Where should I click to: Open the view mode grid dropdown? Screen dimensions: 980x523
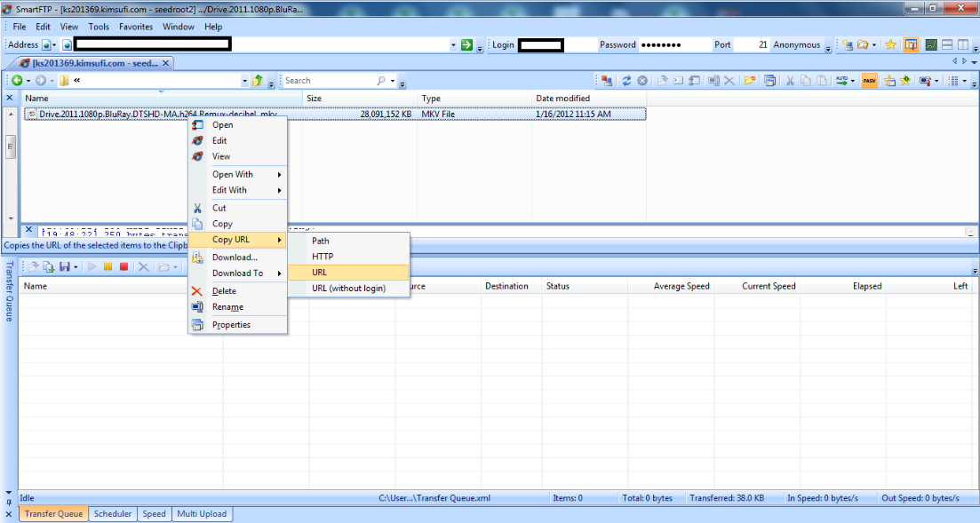964,81
